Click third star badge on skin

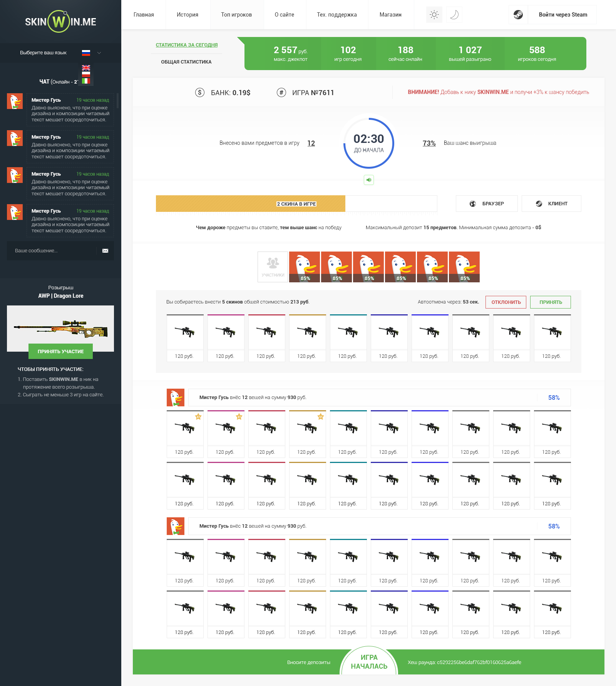pos(321,417)
